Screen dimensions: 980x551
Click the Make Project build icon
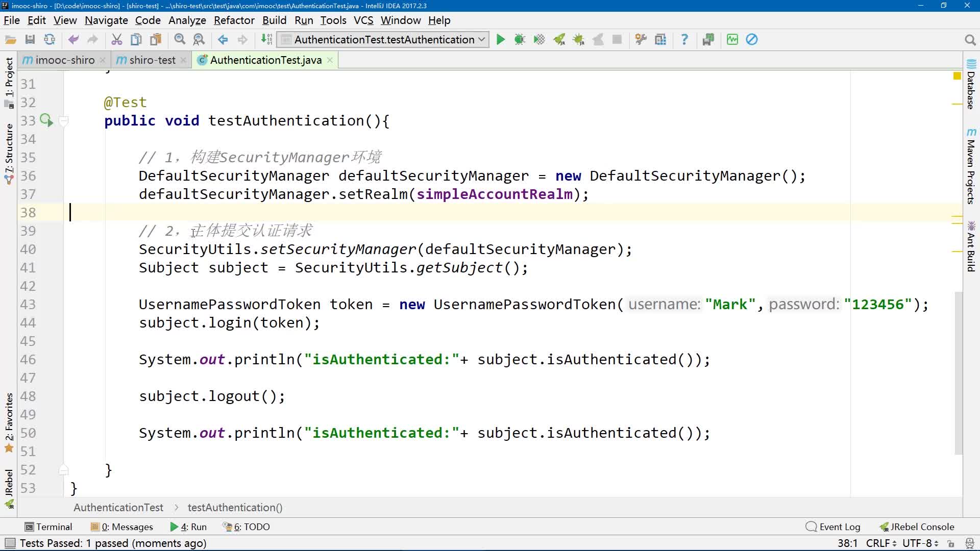pos(266,40)
